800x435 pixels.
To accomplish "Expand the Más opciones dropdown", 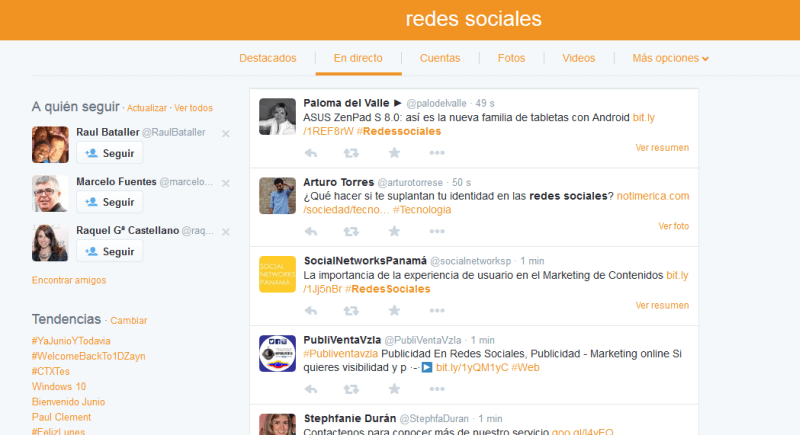I will click(670, 58).
